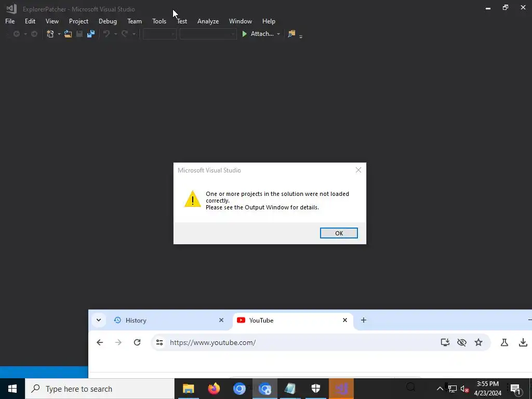Click the network tray icon
This screenshot has width=532, height=399.
453,389
